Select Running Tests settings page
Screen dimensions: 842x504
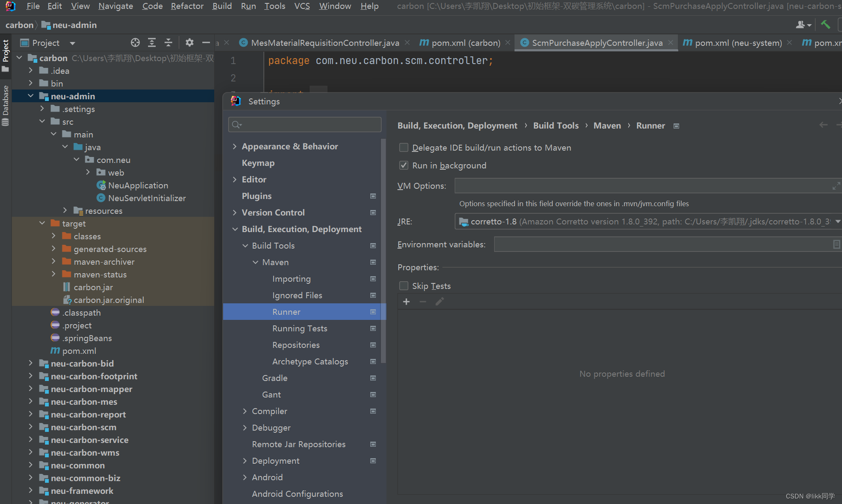(x=299, y=328)
